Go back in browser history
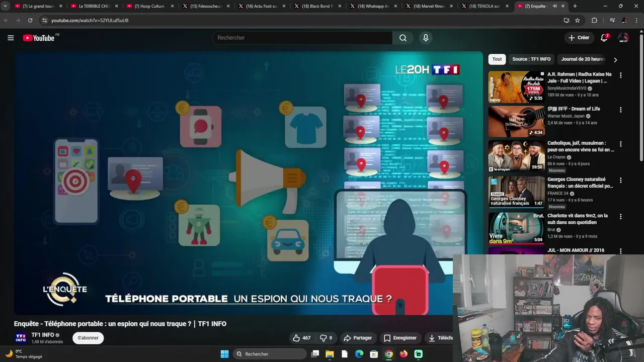Screen dimensions: 644x362 [6, 20]
